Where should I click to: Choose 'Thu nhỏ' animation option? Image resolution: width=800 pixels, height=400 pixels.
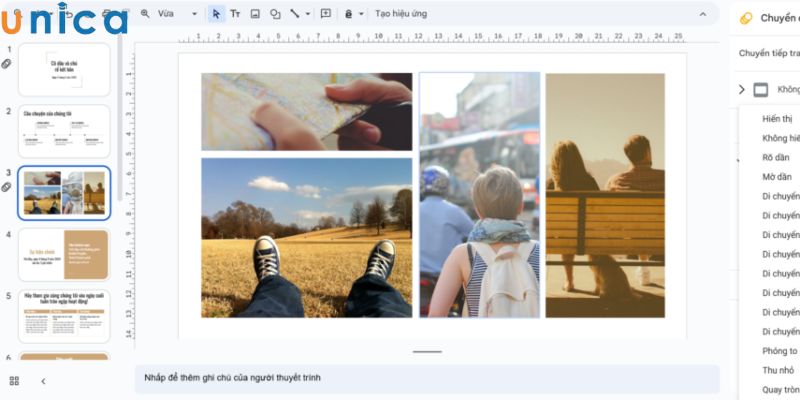778,370
